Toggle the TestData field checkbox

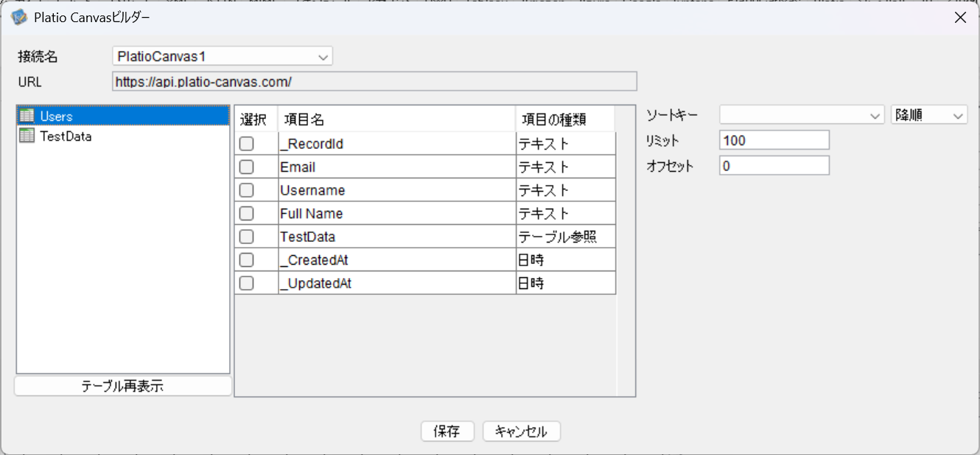[x=247, y=237]
